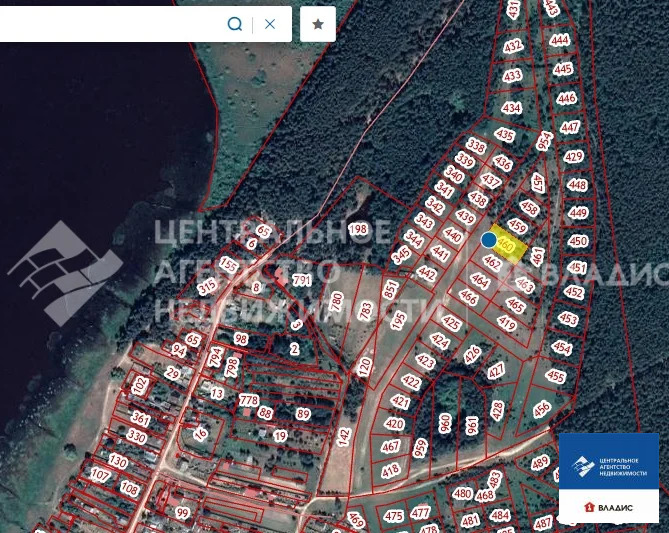Click parcel label 419
Screen dimensions: 669x533
tap(506, 324)
